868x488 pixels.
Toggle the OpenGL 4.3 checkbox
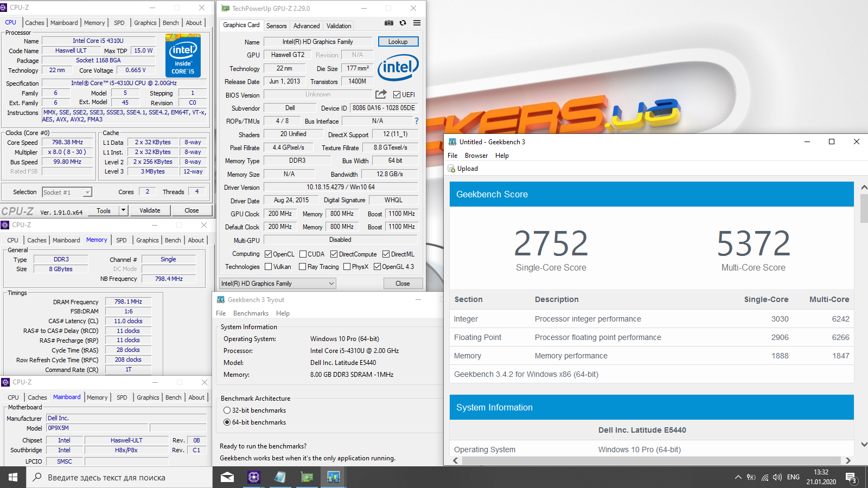pos(377,266)
